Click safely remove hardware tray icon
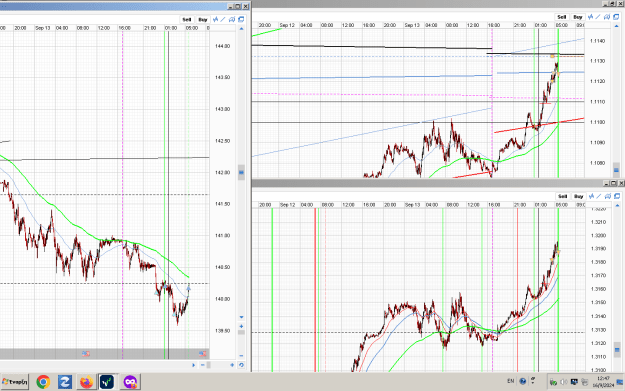The width and height of the screenshot is (625, 391). tap(553, 383)
